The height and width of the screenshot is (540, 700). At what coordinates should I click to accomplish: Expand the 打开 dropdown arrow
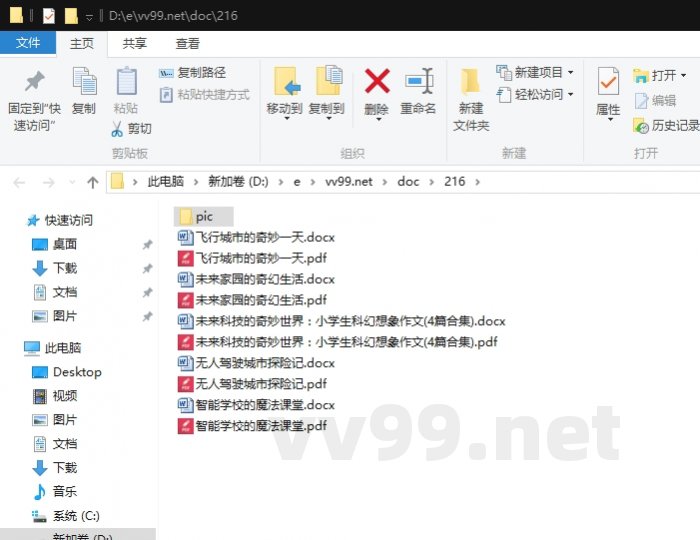(x=683, y=76)
